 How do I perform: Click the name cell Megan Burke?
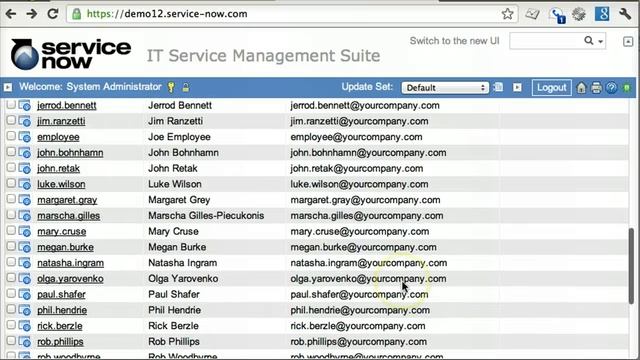coord(177,247)
